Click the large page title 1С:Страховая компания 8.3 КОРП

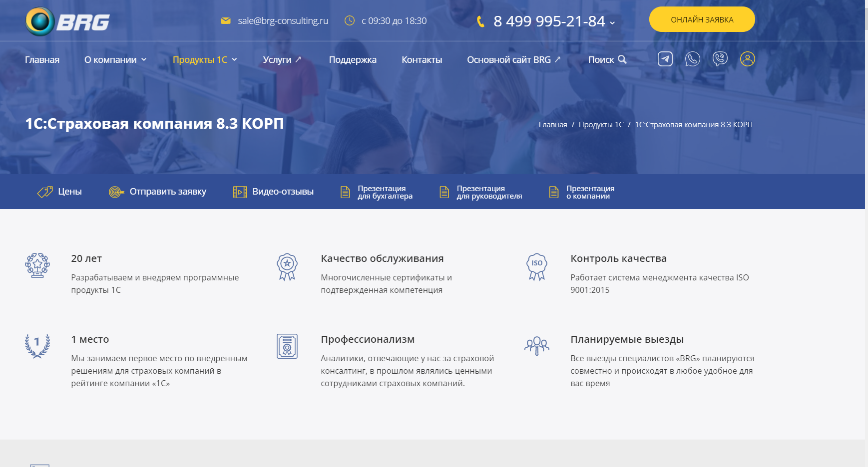click(154, 123)
